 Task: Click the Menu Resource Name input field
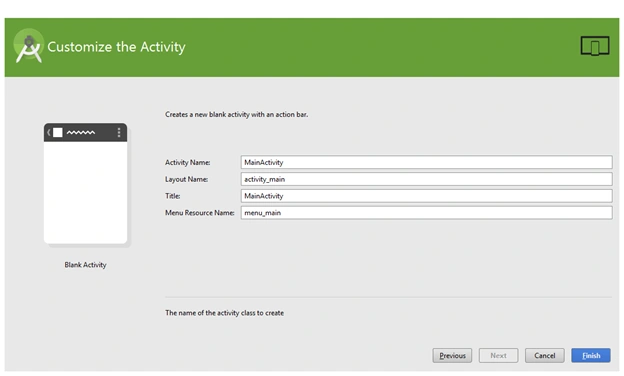tap(426, 212)
